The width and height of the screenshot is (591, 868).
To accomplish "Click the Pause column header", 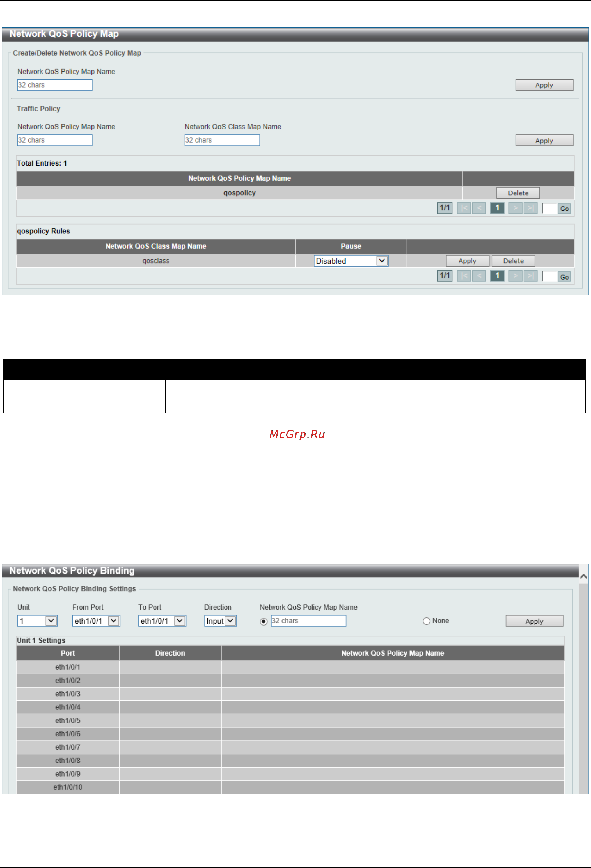I will tap(351, 246).
